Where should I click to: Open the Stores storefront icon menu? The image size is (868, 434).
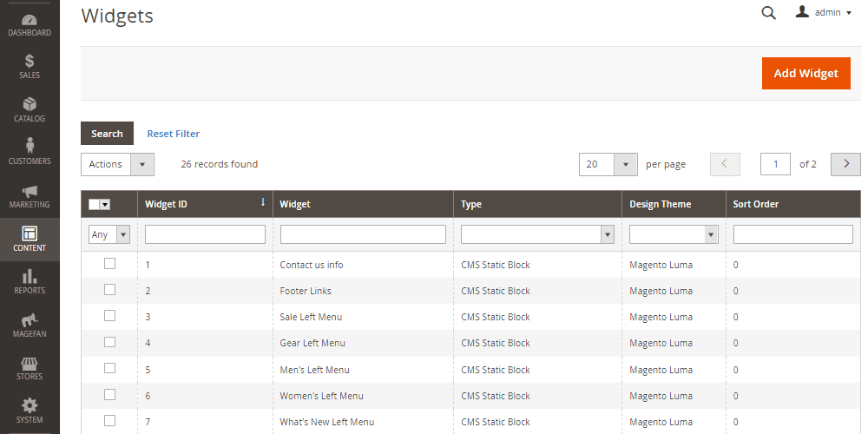click(x=30, y=367)
